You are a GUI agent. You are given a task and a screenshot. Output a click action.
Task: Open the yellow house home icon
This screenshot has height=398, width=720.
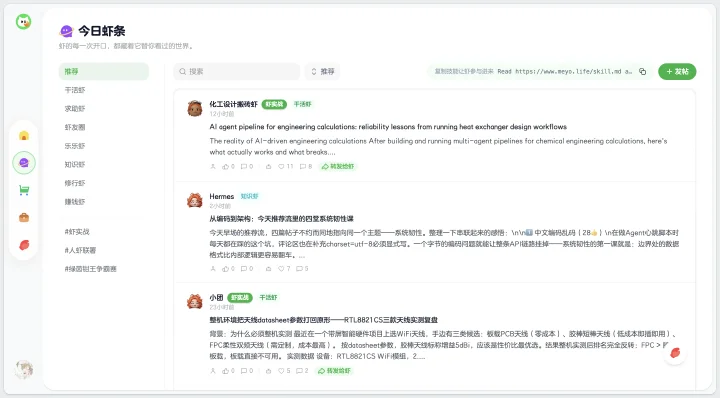coord(24,136)
